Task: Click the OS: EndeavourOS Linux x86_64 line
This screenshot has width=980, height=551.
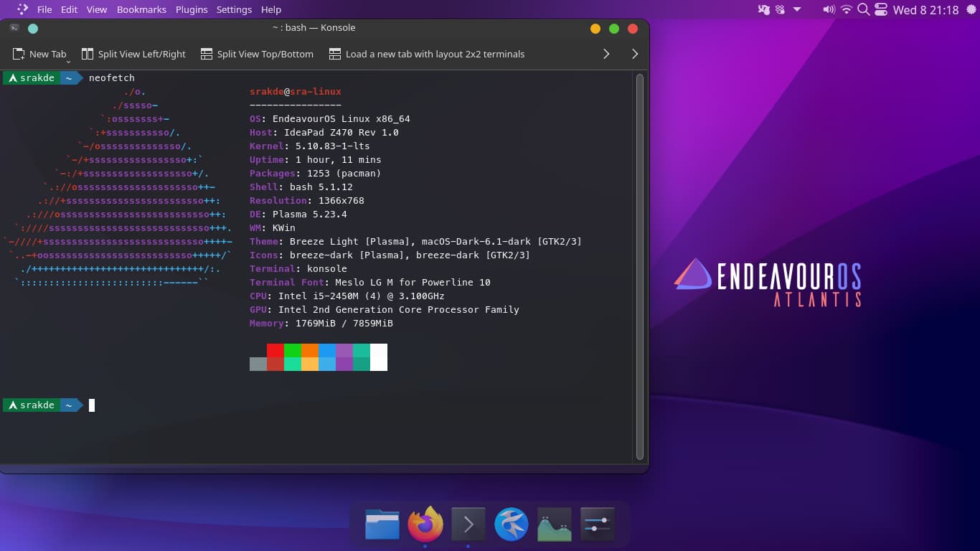Action: 330,118
